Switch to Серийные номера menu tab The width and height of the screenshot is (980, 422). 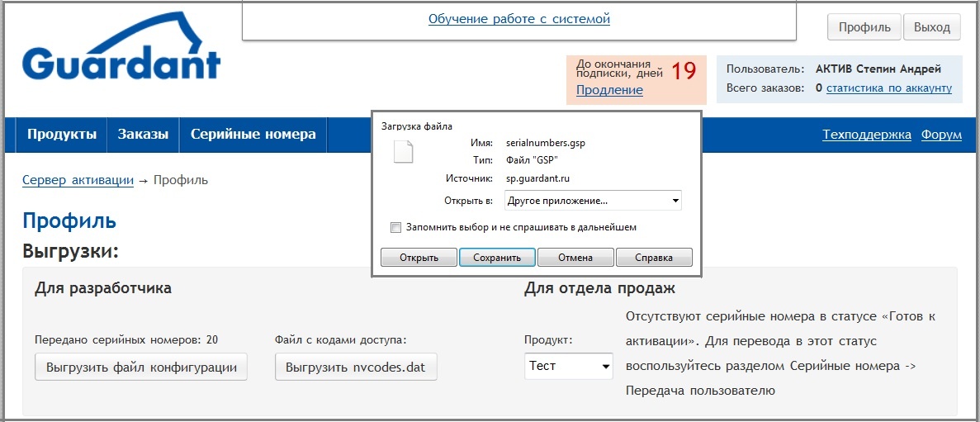tap(253, 135)
